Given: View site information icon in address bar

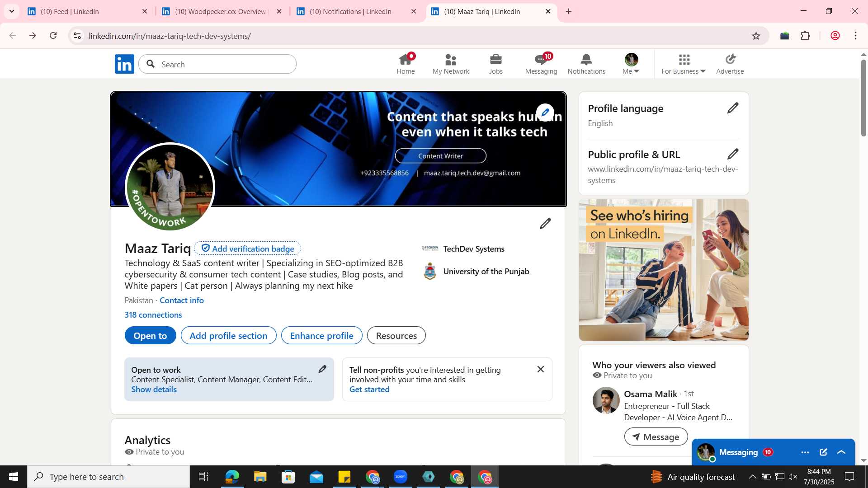Looking at the screenshot, I should click(x=77, y=36).
